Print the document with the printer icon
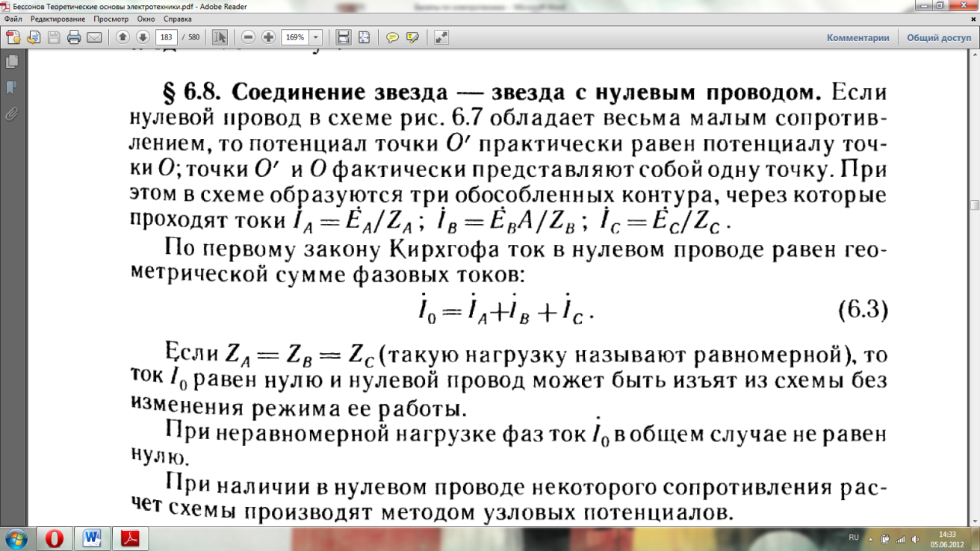Viewport: 980px width, 551px height. pos(74,37)
